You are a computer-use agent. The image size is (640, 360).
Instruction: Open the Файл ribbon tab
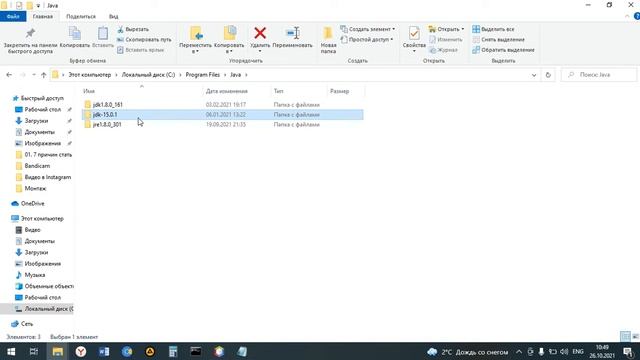click(13, 16)
